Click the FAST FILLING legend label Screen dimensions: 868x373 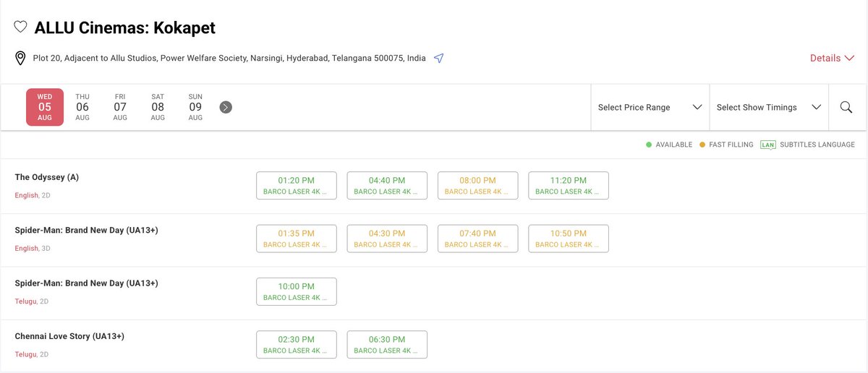(731, 145)
